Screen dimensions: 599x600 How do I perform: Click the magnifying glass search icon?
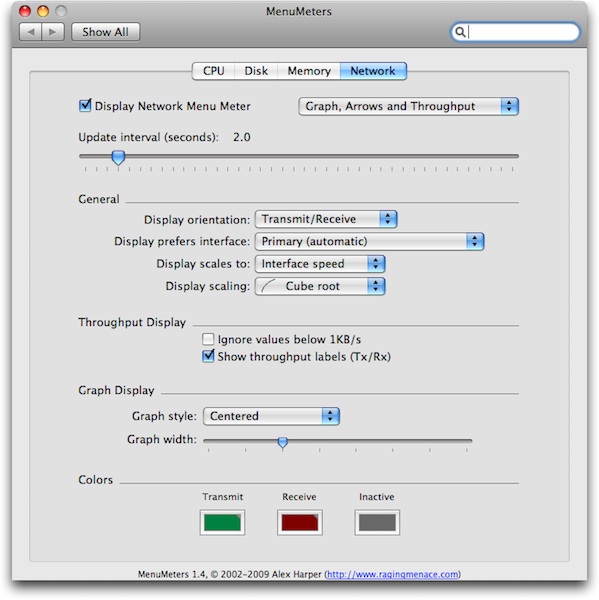coord(460,32)
